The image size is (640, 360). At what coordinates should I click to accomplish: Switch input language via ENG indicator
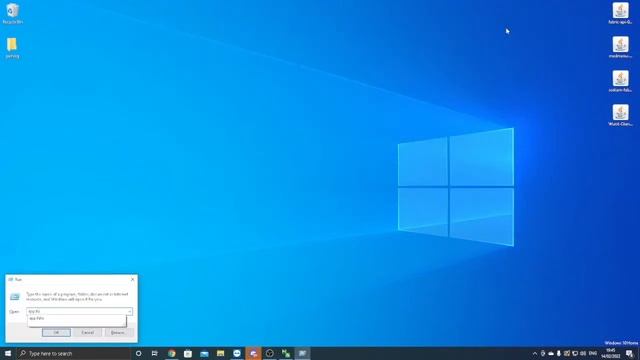click(593, 353)
